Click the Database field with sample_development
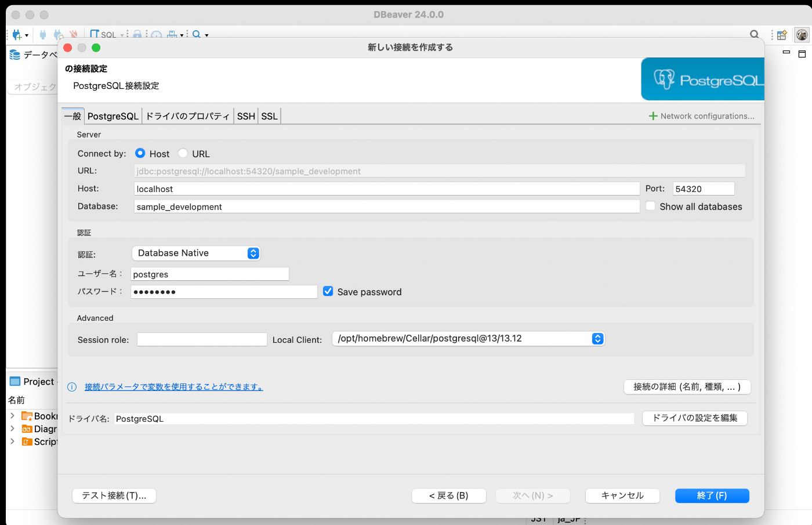The width and height of the screenshot is (812, 525). pyautogui.click(x=387, y=207)
